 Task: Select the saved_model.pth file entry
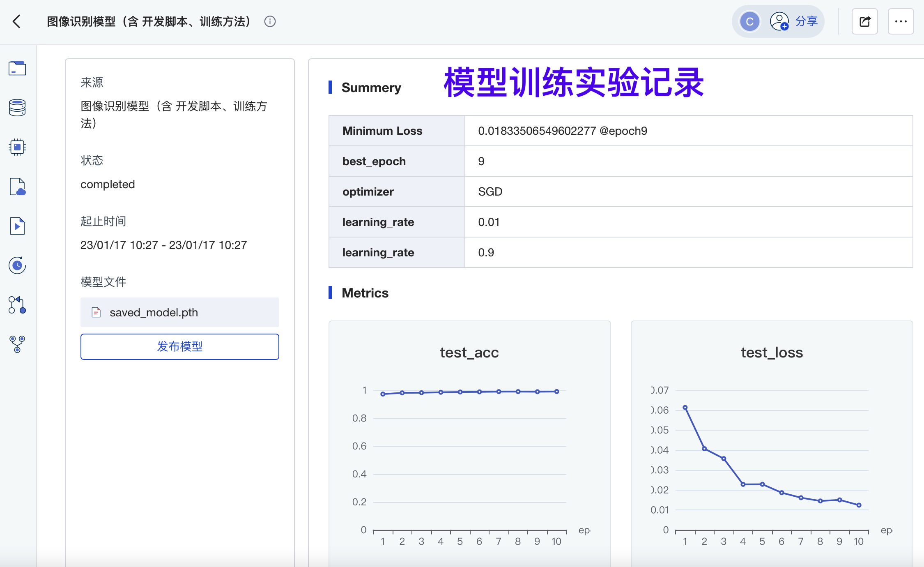[x=179, y=312]
